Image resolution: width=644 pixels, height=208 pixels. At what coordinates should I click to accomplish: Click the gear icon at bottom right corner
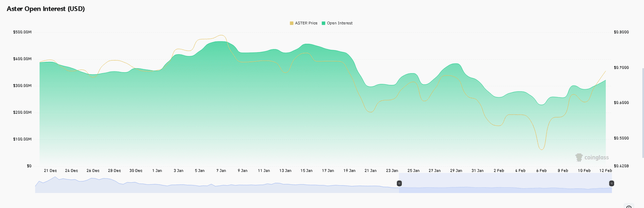point(629,206)
